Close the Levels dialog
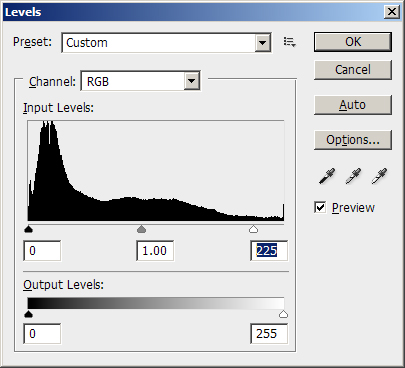 (x=392, y=12)
